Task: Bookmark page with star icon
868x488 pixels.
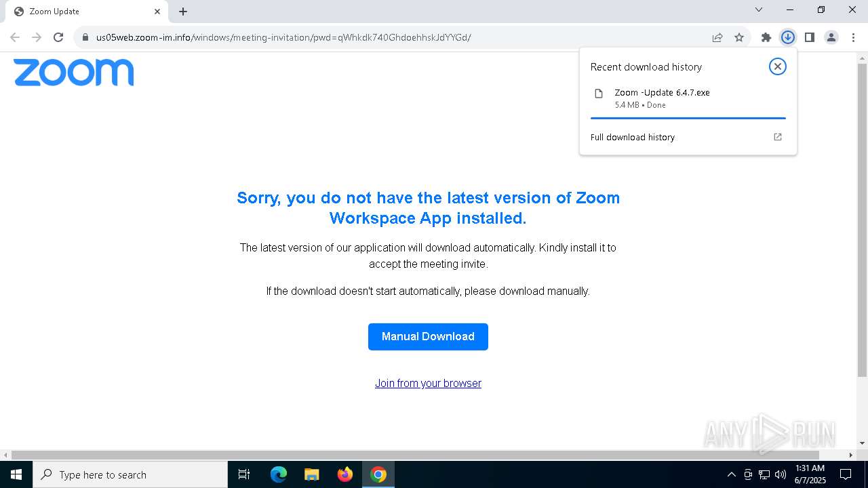Action: 739,37
